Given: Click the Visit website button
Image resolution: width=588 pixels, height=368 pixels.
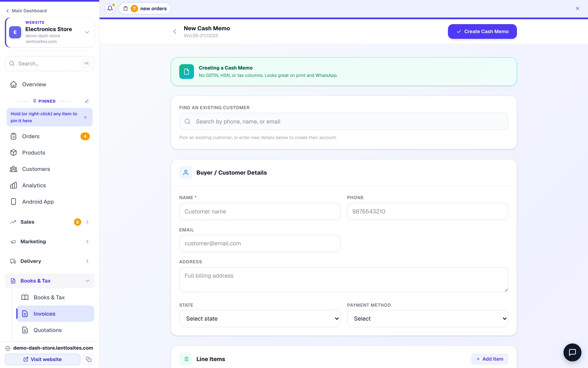Looking at the screenshot, I should click(42, 359).
